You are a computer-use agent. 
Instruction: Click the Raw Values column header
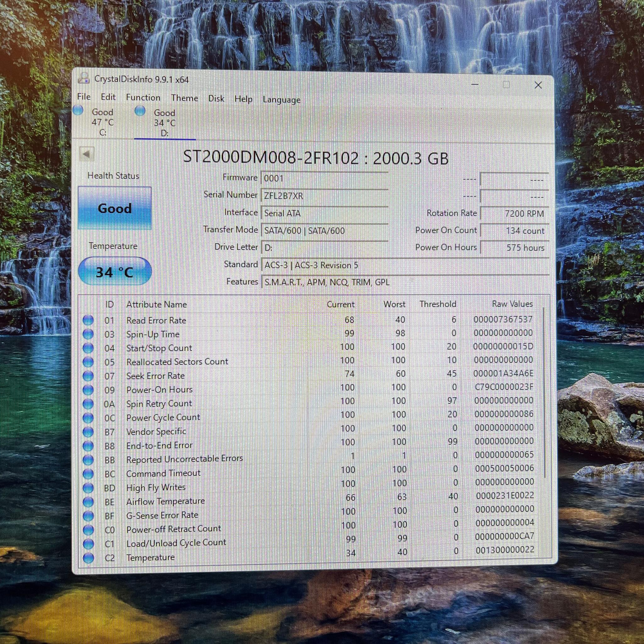pyautogui.click(x=512, y=304)
